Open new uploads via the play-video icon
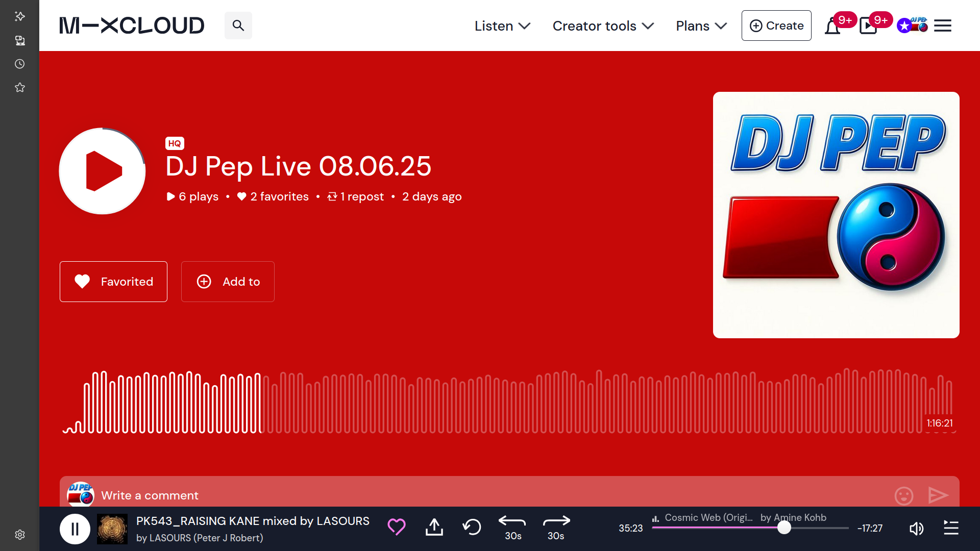Image resolution: width=980 pixels, height=551 pixels. [868, 26]
